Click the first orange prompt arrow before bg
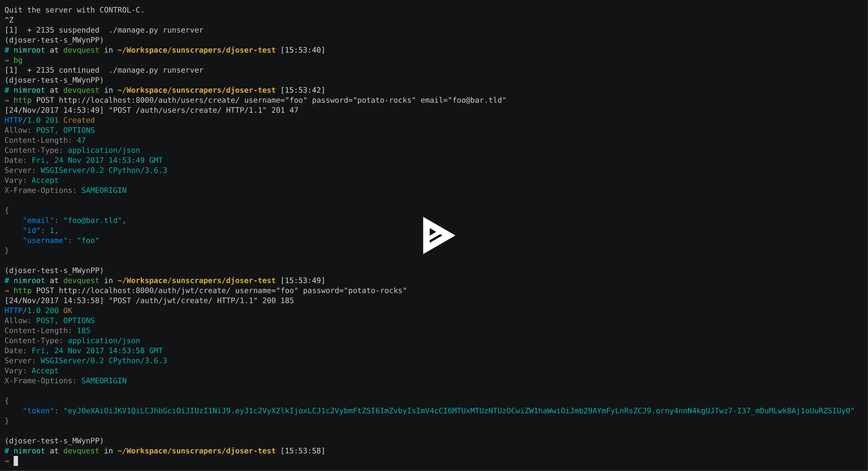This screenshot has width=868, height=471. click(x=7, y=60)
